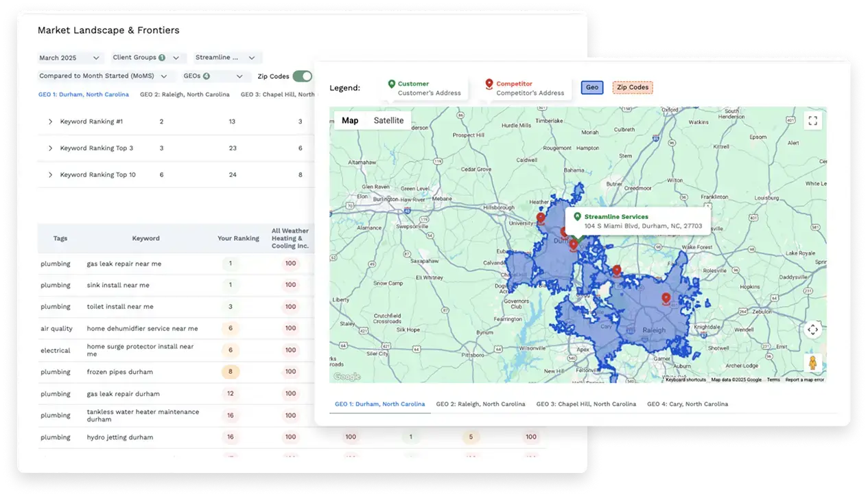
Task: Select the Map view type
Action: (350, 121)
